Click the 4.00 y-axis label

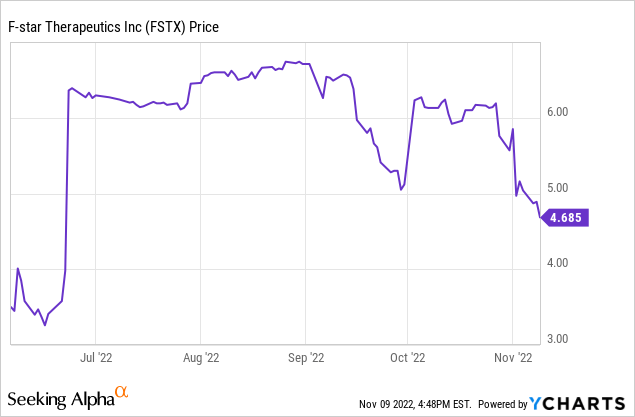pyautogui.click(x=569, y=263)
